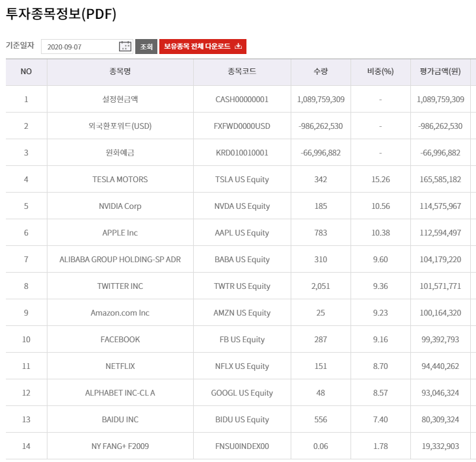The height and width of the screenshot is (462, 476).
Task: Click the BIDU US Equity code
Action: point(242,420)
